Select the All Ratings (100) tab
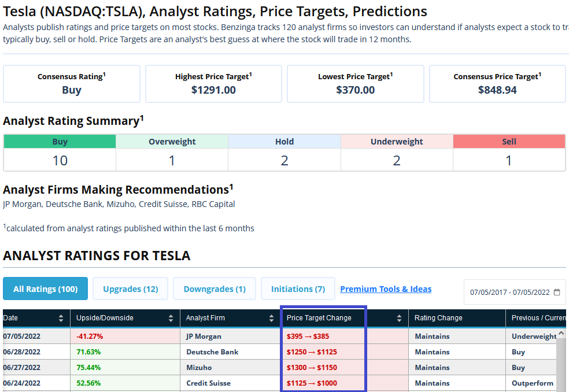This screenshot has height=392, width=569. point(45,289)
